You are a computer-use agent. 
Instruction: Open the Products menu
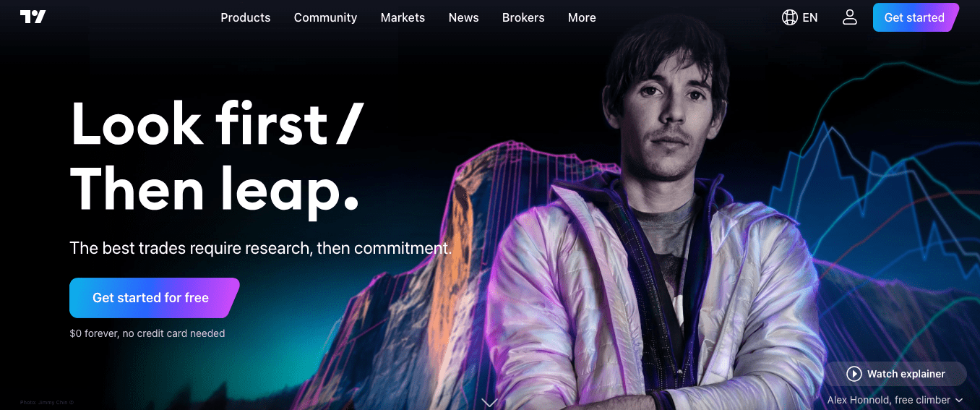pyautogui.click(x=246, y=17)
